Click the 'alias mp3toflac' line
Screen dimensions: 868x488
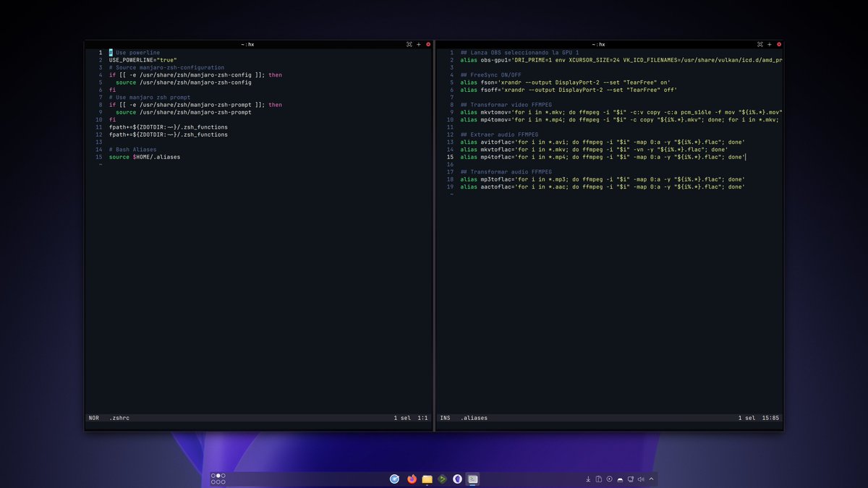click(x=603, y=179)
